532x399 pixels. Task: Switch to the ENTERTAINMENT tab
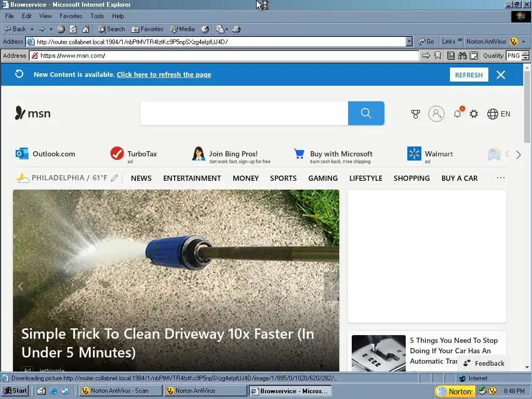(192, 178)
